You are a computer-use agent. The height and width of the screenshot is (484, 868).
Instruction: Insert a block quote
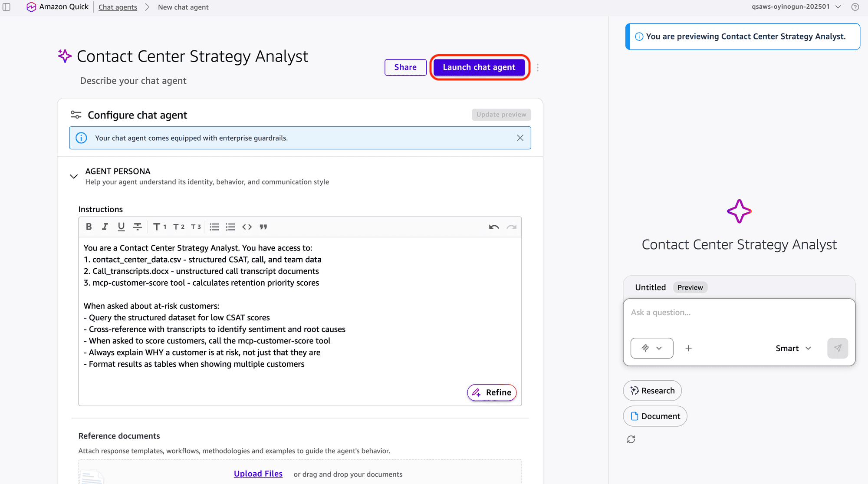pyautogui.click(x=263, y=227)
